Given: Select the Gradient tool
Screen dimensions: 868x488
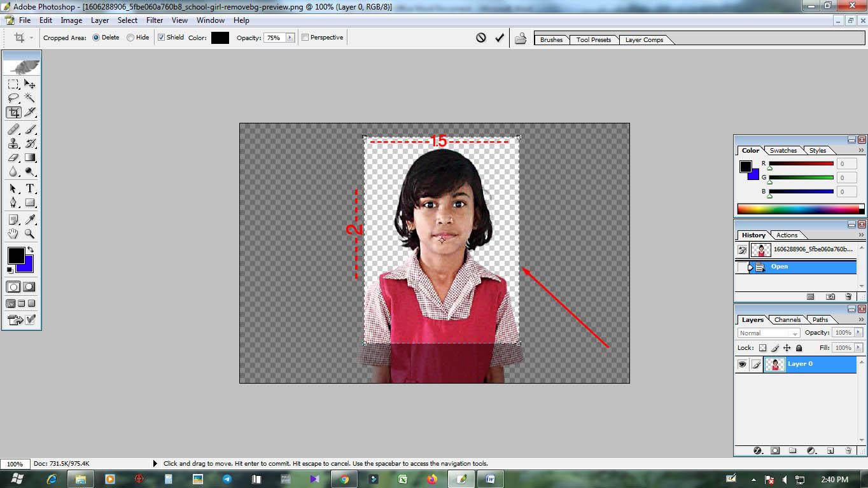Looking at the screenshot, I should (x=30, y=157).
